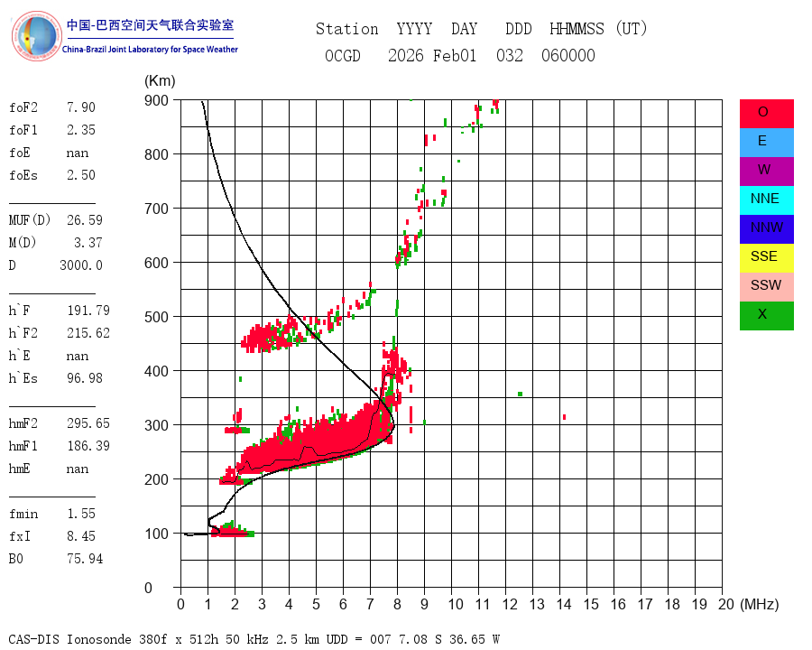Click the fmin value 1.55
This screenshot has width=812, height=650.
[x=81, y=513]
